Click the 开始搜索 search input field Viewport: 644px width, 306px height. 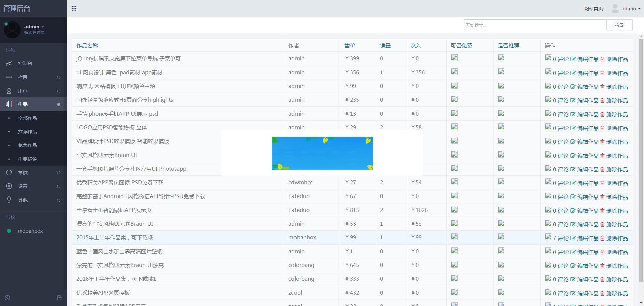(x=535, y=25)
